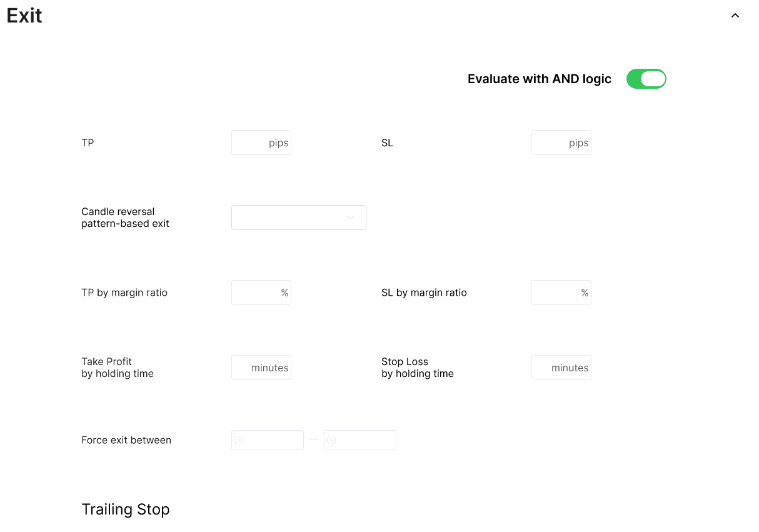
Task: Focus the TP by margin ratio percent field
Action: 261,293
